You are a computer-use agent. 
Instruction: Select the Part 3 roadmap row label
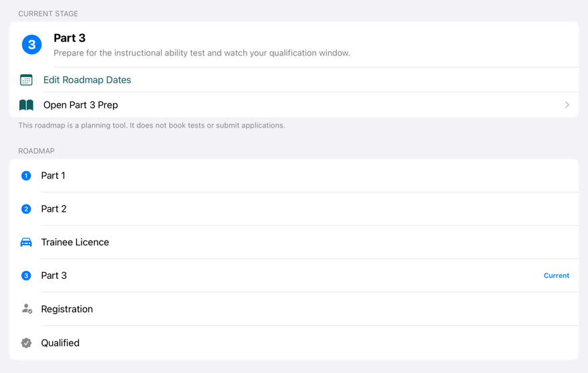coord(53,276)
